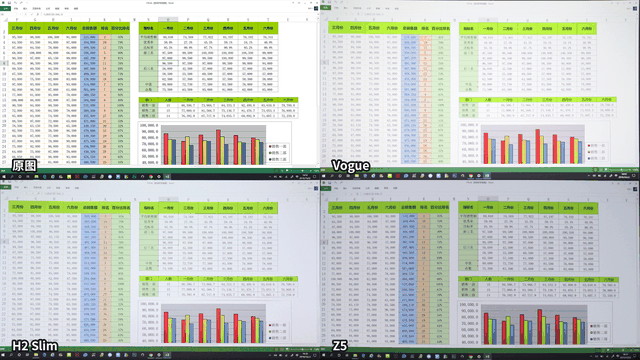Click the Chrome icon in the 原图 taskbar
640x360 pixels.
pos(151,177)
